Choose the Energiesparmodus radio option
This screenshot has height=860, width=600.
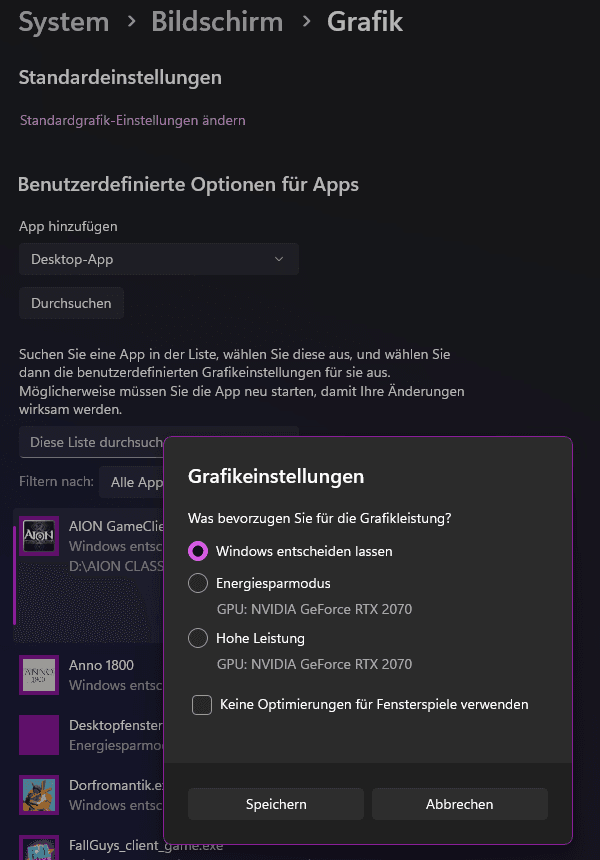click(198, 583)
